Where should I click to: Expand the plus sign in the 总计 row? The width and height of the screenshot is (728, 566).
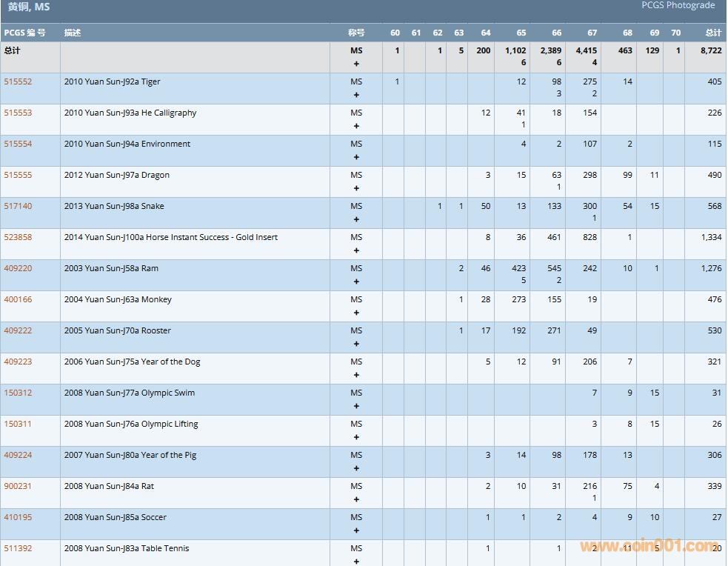click(356, 64)
